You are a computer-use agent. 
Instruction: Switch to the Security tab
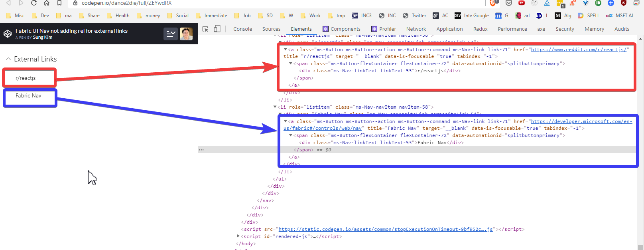565,29
